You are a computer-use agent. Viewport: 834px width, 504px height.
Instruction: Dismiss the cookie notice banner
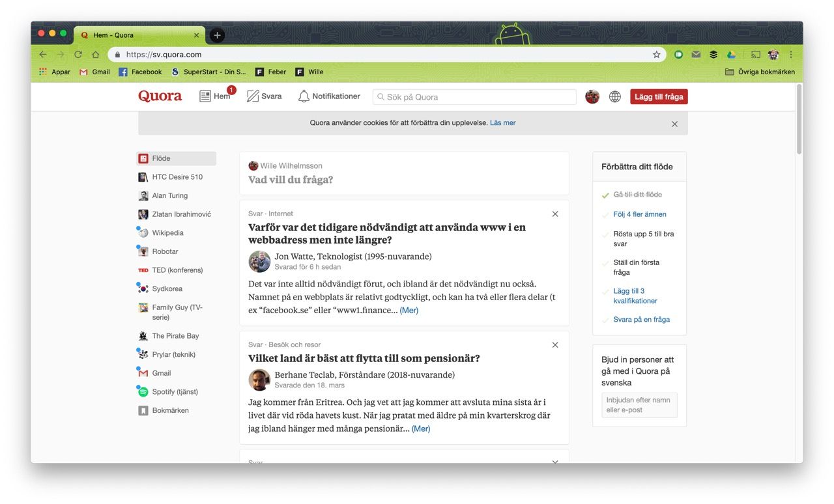pyautogui.click(x=674, y=124)
